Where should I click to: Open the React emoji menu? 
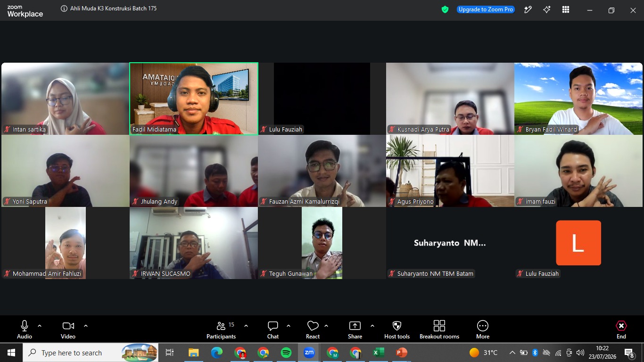coord(313,329)
